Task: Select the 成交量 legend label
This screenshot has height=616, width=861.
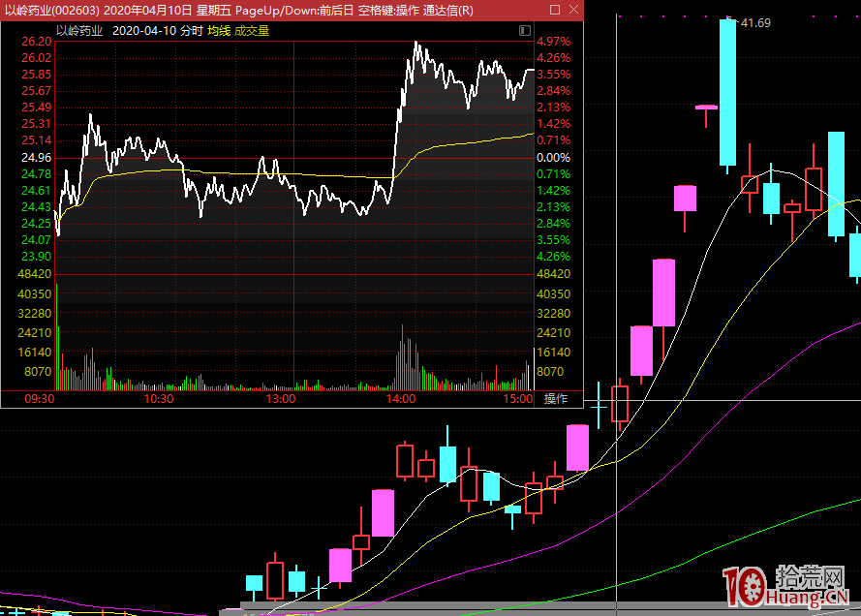Action: tap(252, 31)
